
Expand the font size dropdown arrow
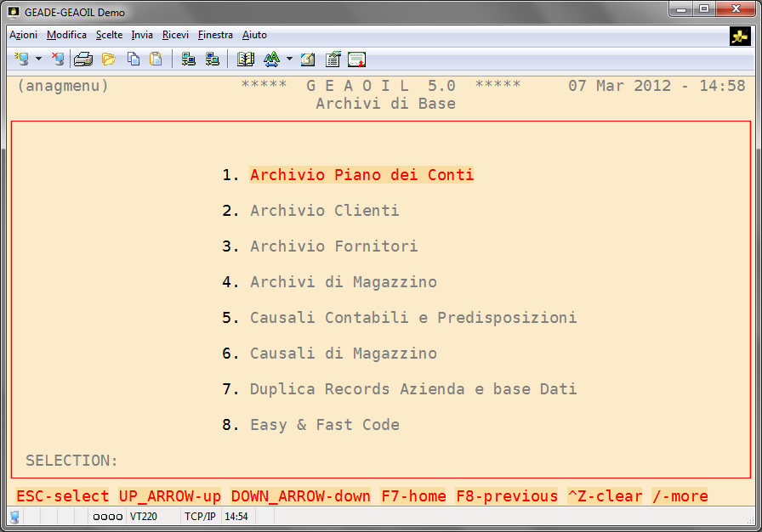tap(289, 59)
